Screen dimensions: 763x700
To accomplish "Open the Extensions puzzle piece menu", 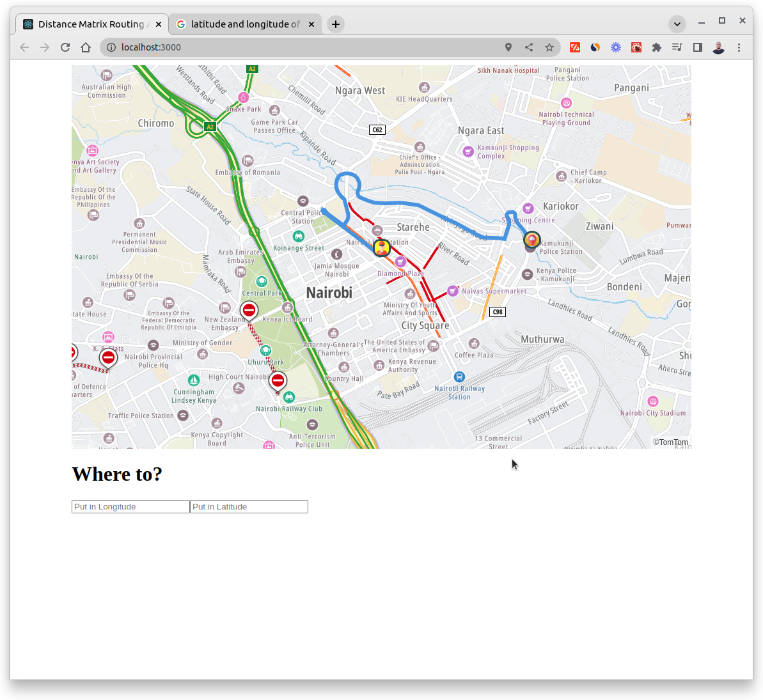I will click(x=657, y=47).
